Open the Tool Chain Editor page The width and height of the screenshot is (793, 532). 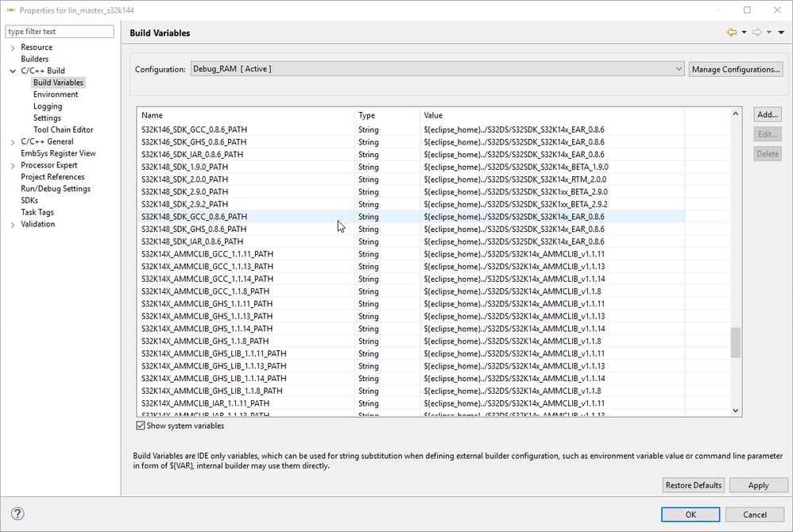pyautogui.click(x=64, y=130)
